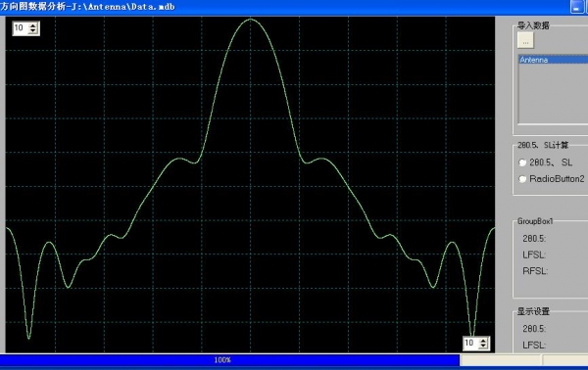Increase the bottom-right spinner value

[483, 341]
